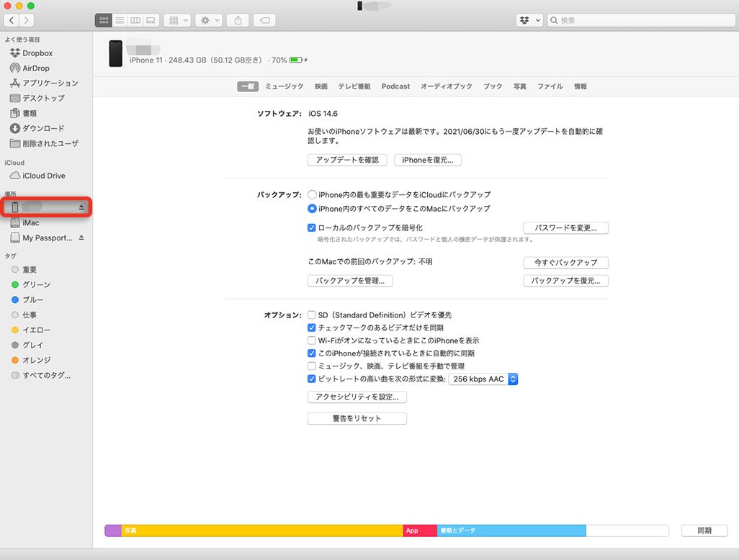Click バックアップを管理 button
Screen dimensions: 739x560
350,281
